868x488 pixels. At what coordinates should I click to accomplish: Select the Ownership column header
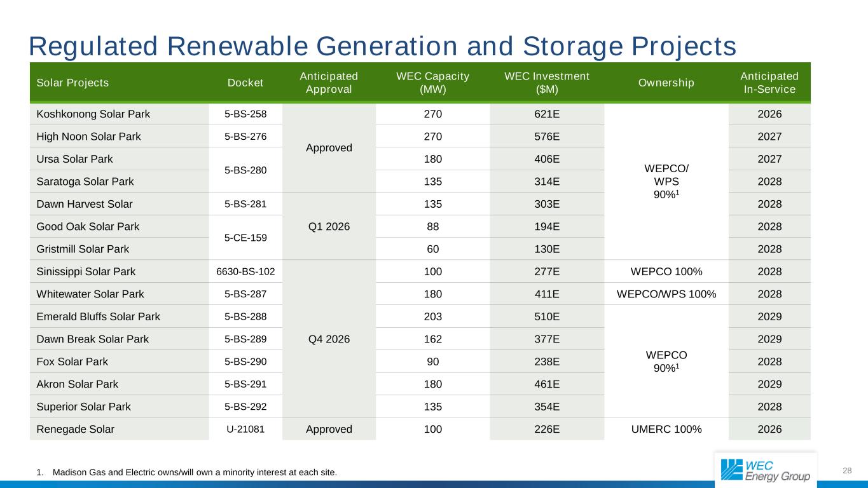click(x=666, y=83)
